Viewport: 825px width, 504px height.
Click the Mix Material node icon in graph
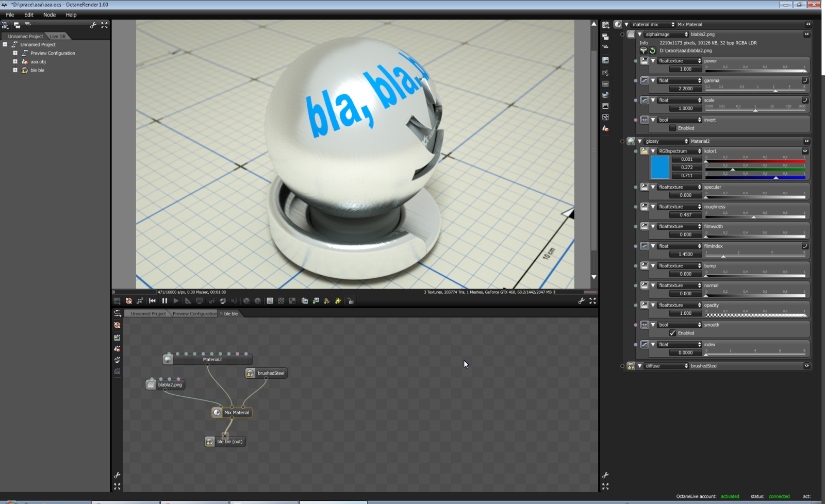coord(217,412)
